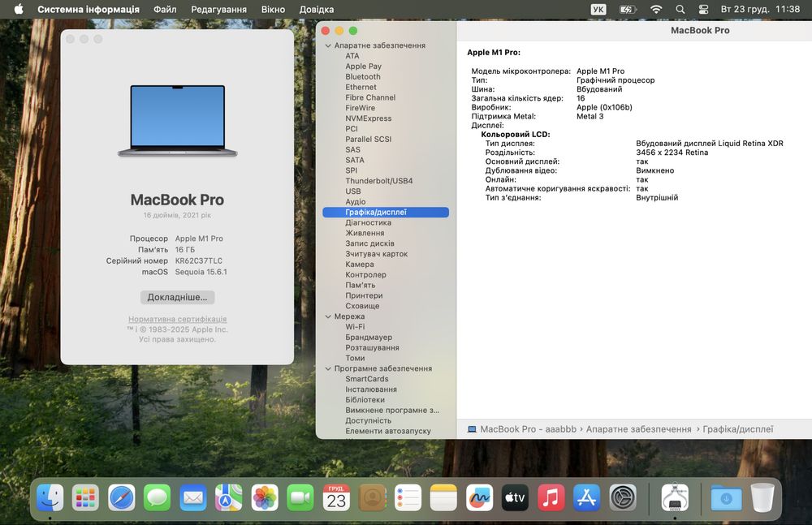Open Spotlight search magnifier icon
This screenshot has height=525, width=812.
680,9
